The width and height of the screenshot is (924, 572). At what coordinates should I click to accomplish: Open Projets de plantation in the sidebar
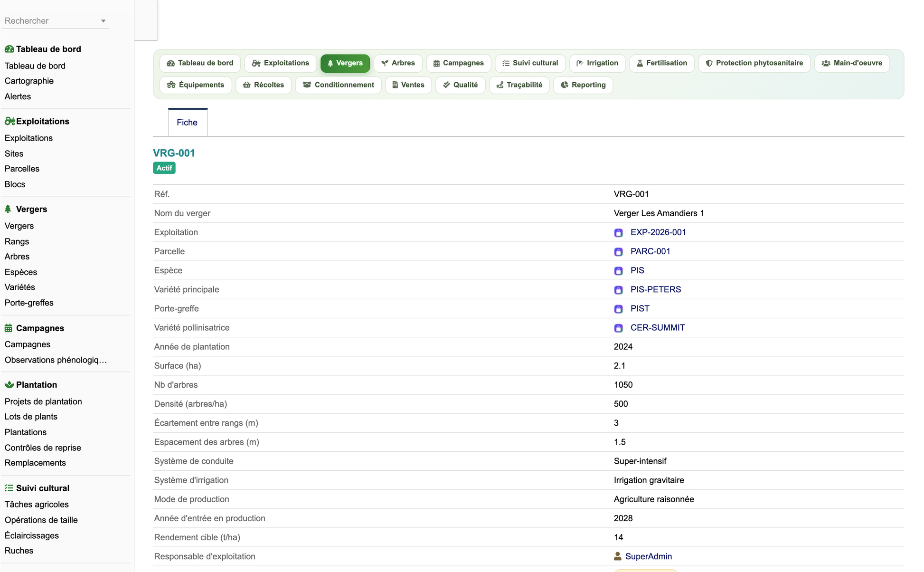coord(43,401)
